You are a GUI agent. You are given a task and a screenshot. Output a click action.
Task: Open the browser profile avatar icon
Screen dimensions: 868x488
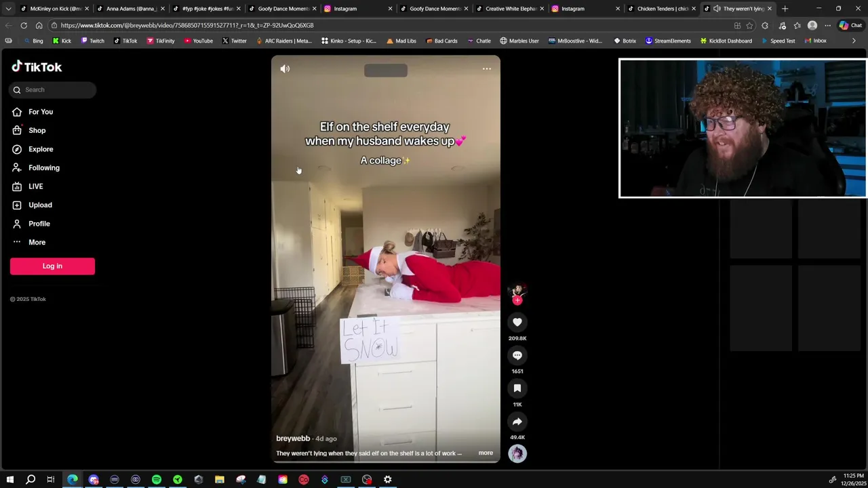click(x=812, y=25)
